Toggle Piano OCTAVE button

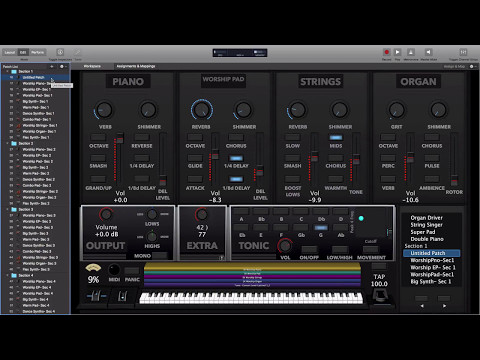98,137
